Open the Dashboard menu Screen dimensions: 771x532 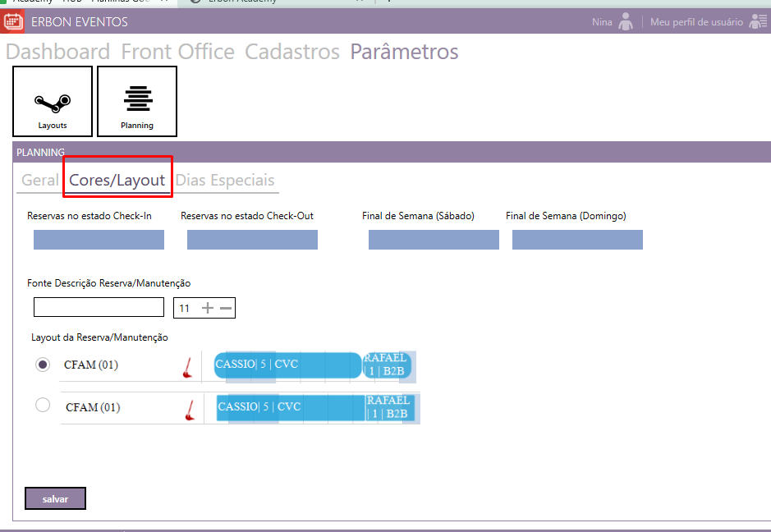point(57,52)
